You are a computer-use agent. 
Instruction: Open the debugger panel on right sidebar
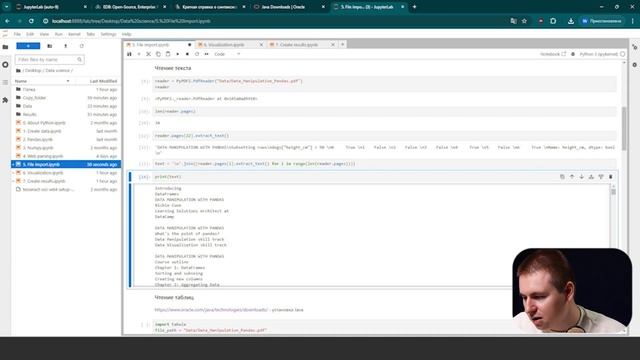635,64
